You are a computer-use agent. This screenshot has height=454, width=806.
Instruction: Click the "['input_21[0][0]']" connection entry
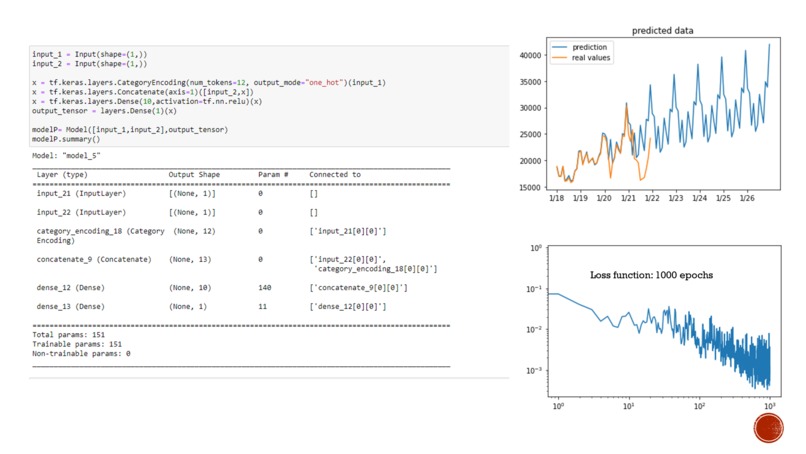pyautogui.click(x=347, y=231)
